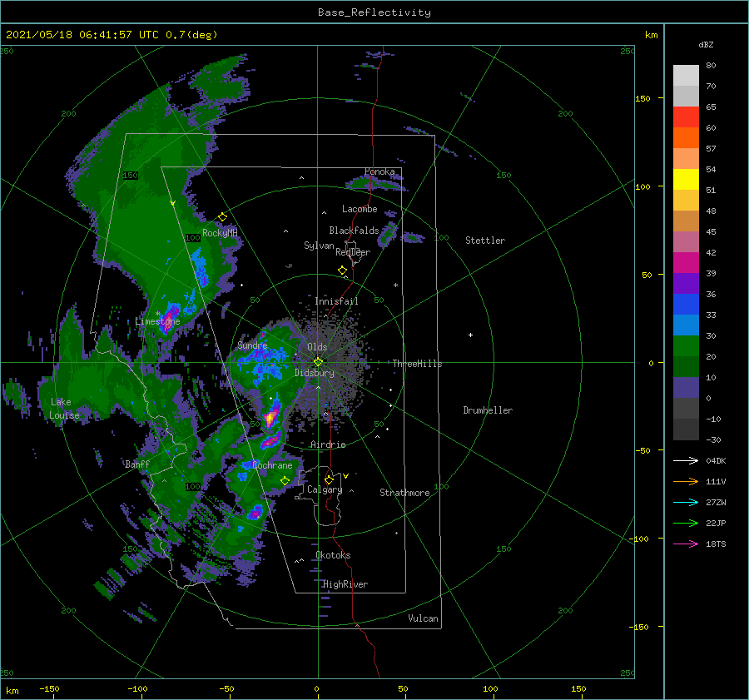This screenshot has width=749, height=700.
Task: Click the Limestone label
Action: (157, 321)
